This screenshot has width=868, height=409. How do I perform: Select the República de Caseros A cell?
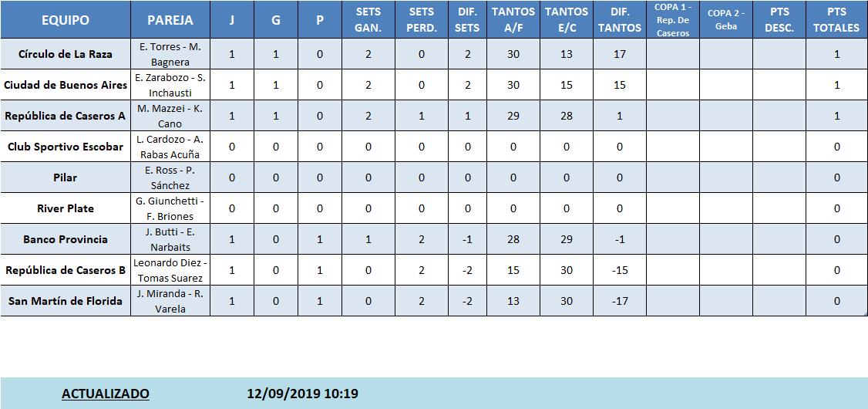point(66,116)
